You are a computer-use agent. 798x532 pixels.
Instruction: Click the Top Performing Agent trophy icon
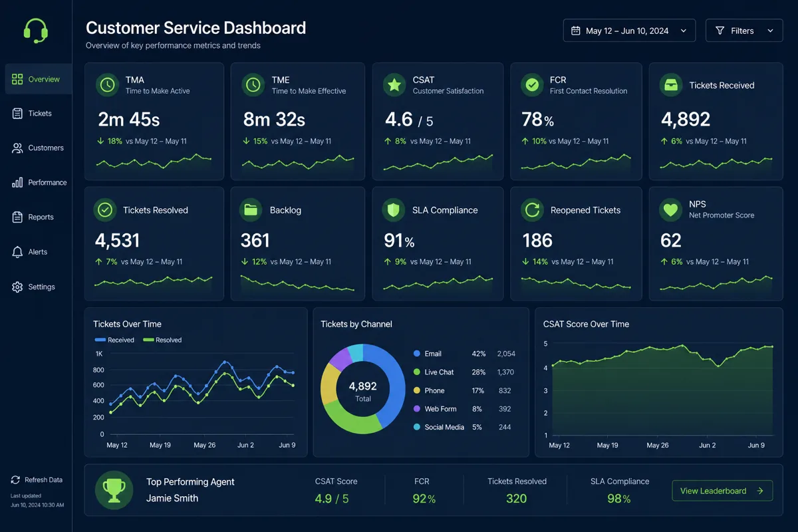[114, 490]
